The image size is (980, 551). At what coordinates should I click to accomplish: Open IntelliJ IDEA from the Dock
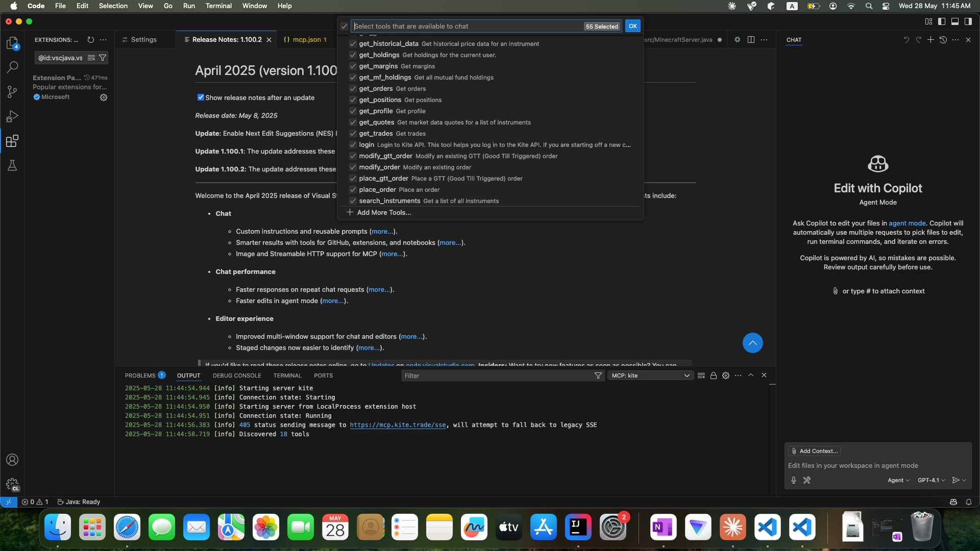(x=578, y=527)
